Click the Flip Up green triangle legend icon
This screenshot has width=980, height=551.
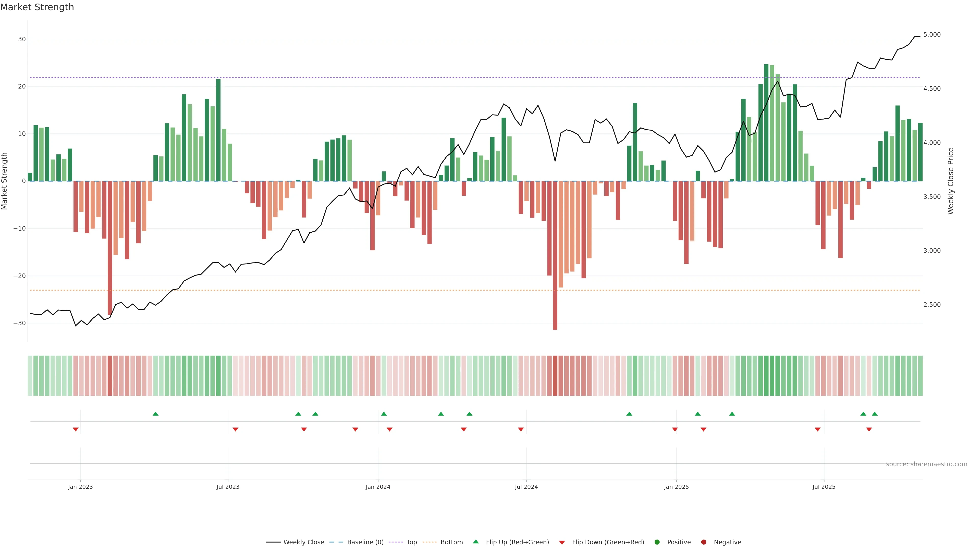475,542
